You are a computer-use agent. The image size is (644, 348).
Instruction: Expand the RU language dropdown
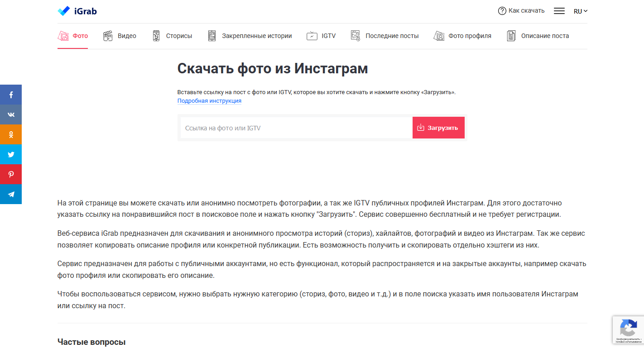[581, 11]
